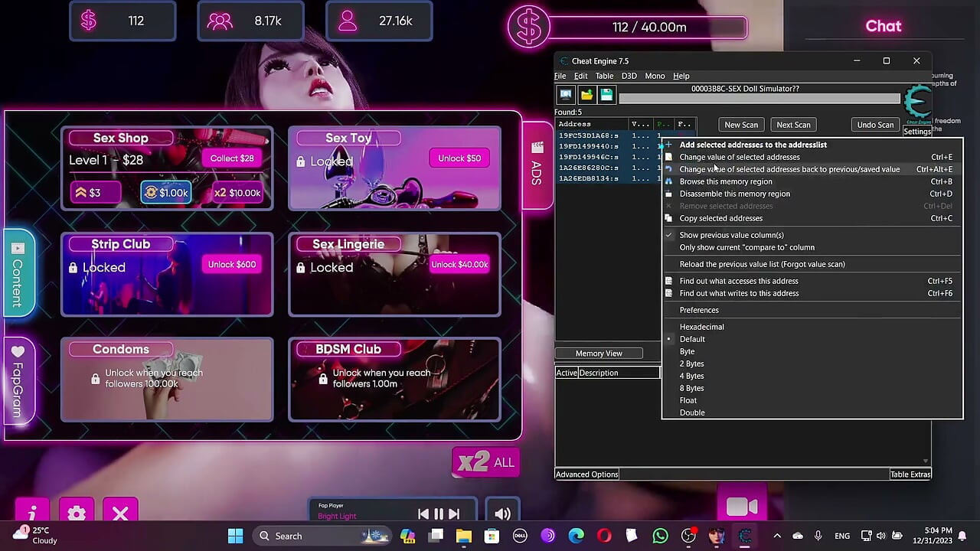This screenshot has width=980, height=551.
Task: Open the Table menu
Action: 605,76
